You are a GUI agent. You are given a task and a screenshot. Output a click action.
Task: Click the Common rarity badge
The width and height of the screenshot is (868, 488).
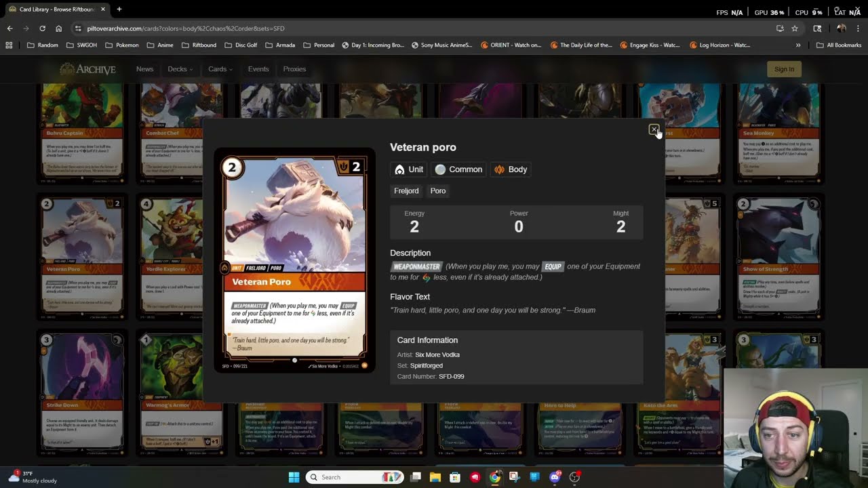point(459,169)
